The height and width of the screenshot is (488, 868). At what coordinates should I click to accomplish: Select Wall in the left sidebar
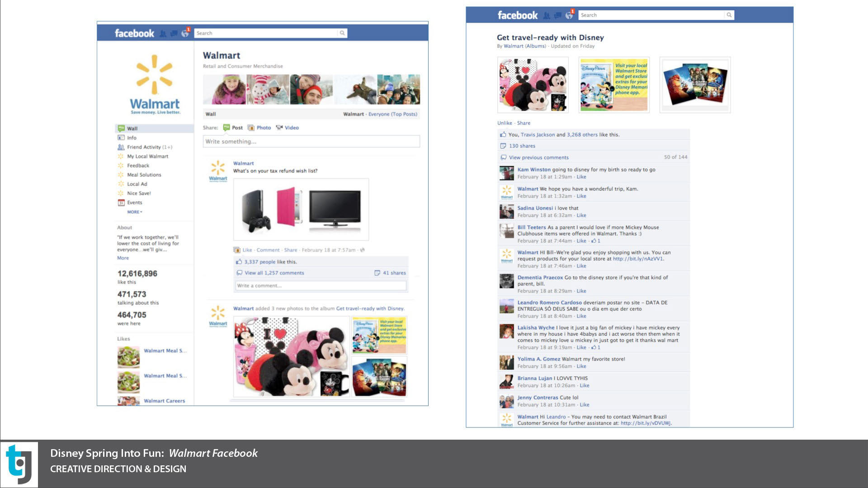pos(155,128)
